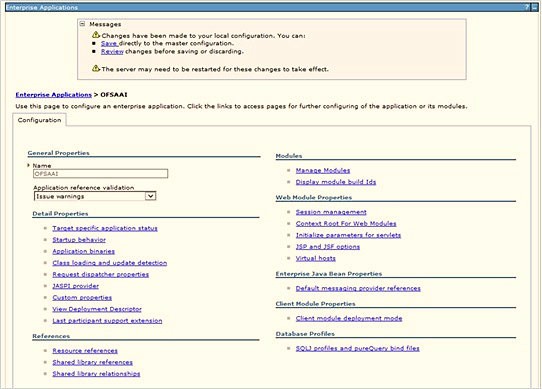
Task: Open the Application binaries link
Action: pyautogui.click(x=84, y=251)
